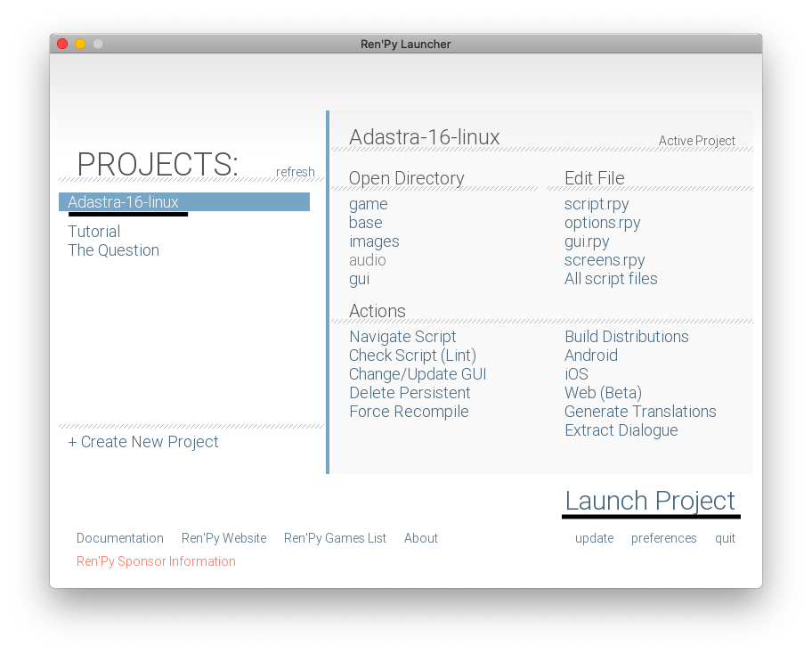Create a new project

coord(142,442)
